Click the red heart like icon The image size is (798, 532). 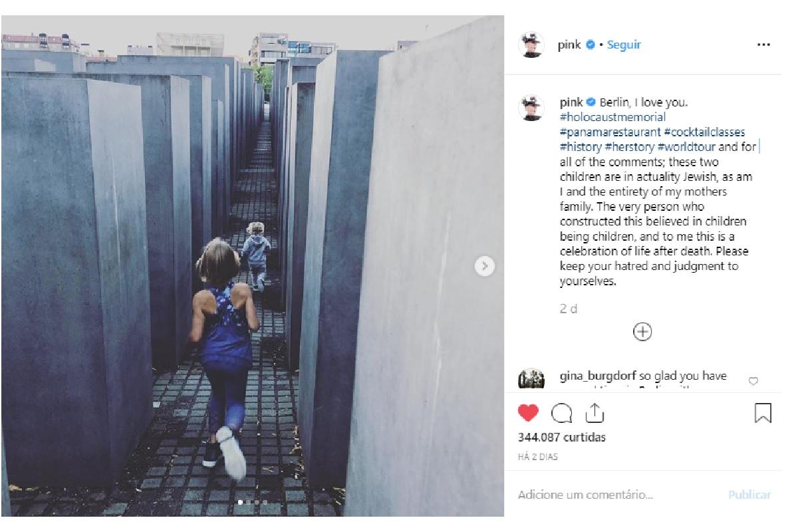click(528, 413)
